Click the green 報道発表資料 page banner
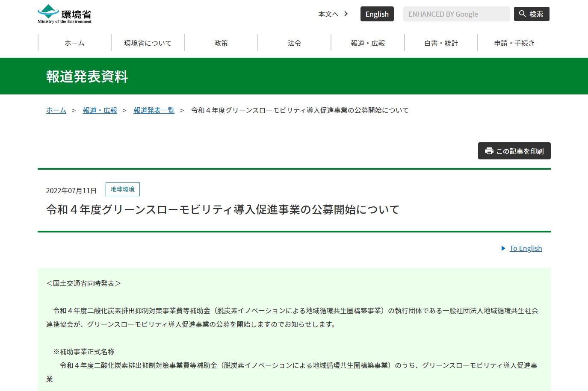 pyautogui.click(x=87, y=76)
